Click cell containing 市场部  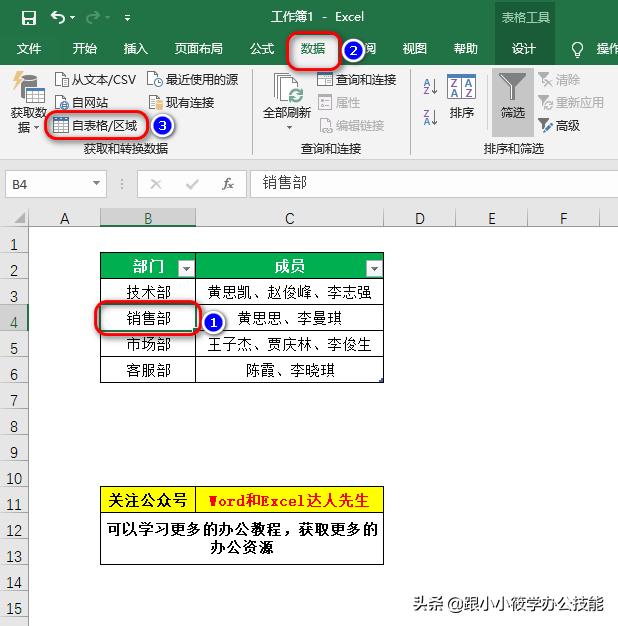pyautogui.click(x=148, y=344)
